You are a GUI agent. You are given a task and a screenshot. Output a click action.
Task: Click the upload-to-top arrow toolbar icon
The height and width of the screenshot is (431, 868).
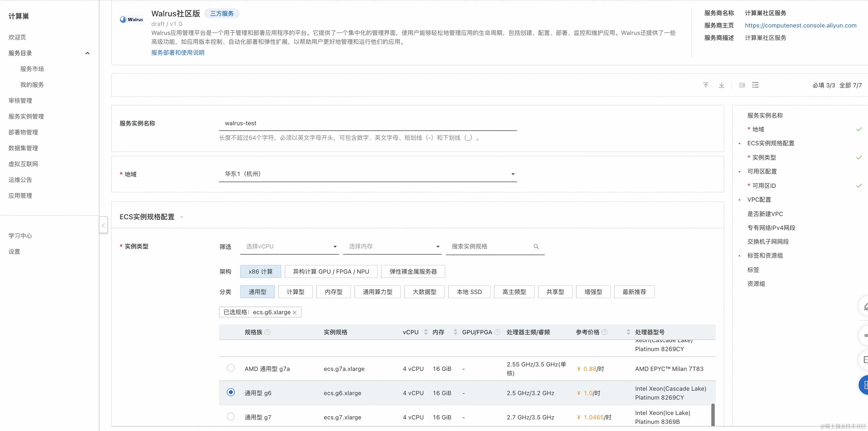706,85
